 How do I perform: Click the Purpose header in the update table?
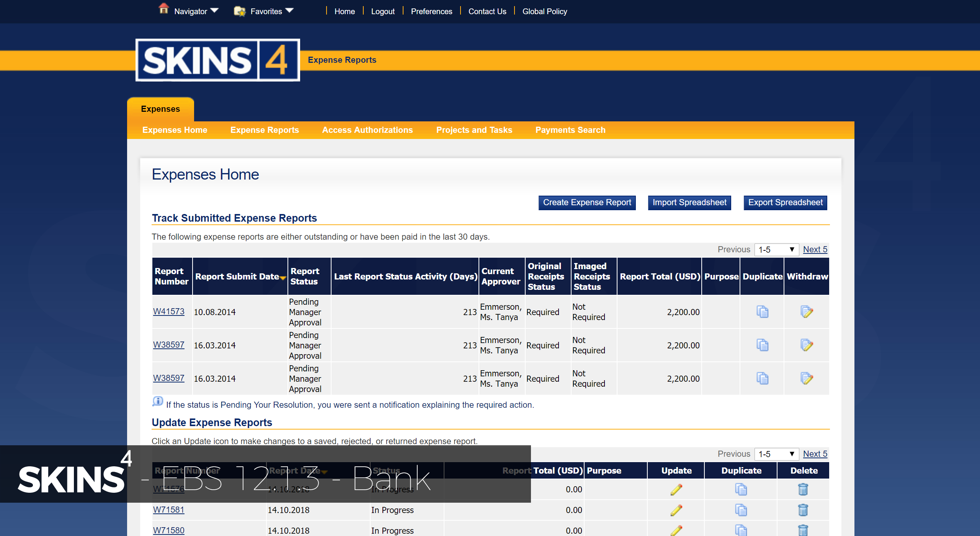pyautogui.click(x=616, y=471)
